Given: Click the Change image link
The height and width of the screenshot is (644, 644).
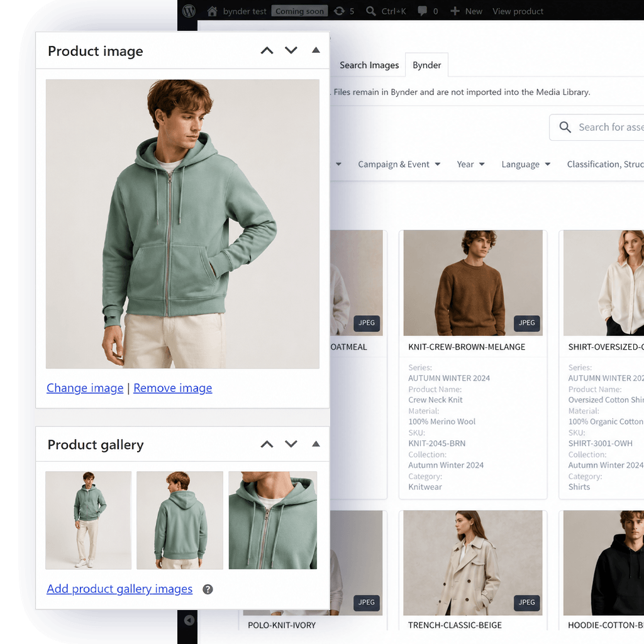Looking at the screenshot, I should [x=85, y=388].
